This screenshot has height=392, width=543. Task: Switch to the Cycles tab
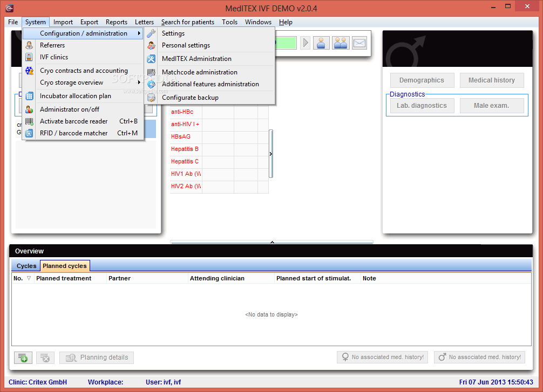(26, 266)
